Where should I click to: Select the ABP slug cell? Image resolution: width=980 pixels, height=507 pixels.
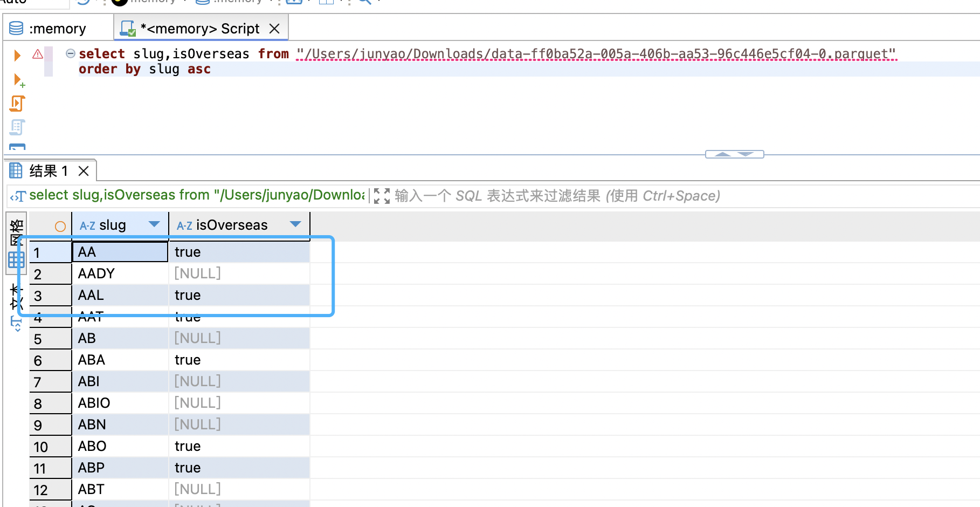pos(120,468)
